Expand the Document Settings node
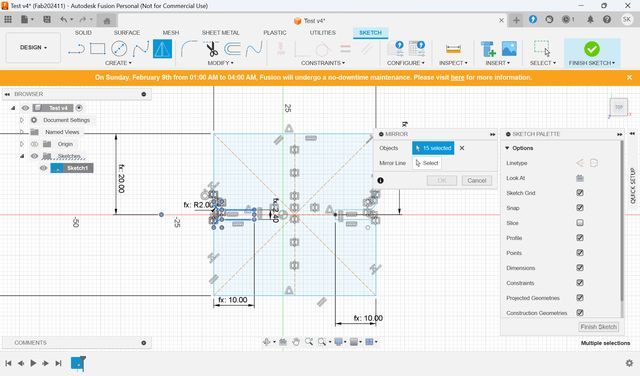The height and width of the screenshot is (376, 640). coord(22,120)
